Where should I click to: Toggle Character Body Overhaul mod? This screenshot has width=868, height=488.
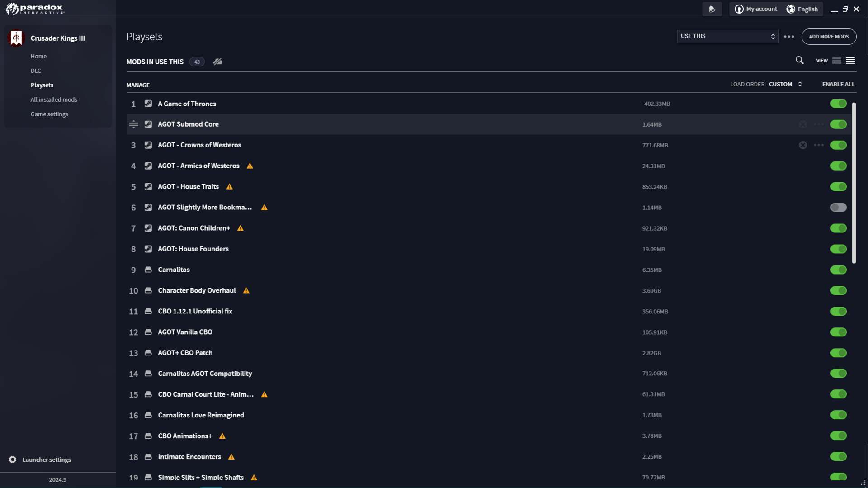(838, 290)
